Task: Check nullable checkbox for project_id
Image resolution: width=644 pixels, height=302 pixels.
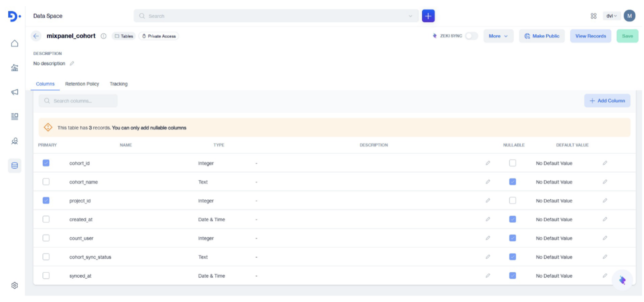Action: click(512, 200)
